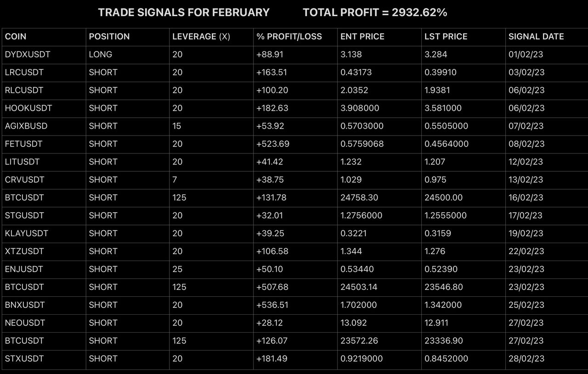Click the % PROFIT/LOSS column header
The image size is (588, 374).
pyautogui.click(x=289, y=37)
